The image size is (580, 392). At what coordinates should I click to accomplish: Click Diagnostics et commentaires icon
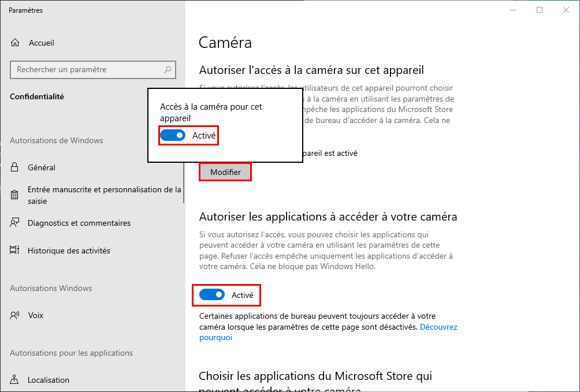[x=14, y=223]
